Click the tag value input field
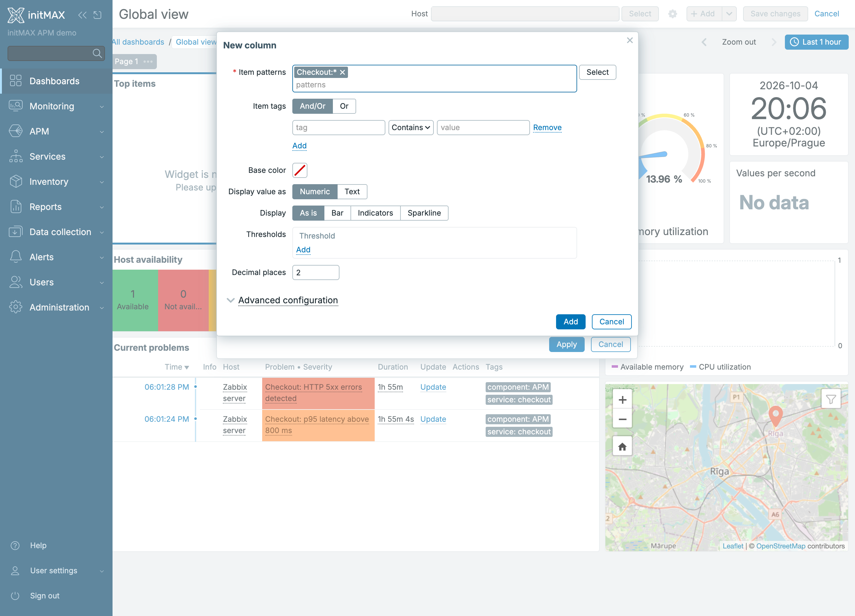 tap(483, 128)
